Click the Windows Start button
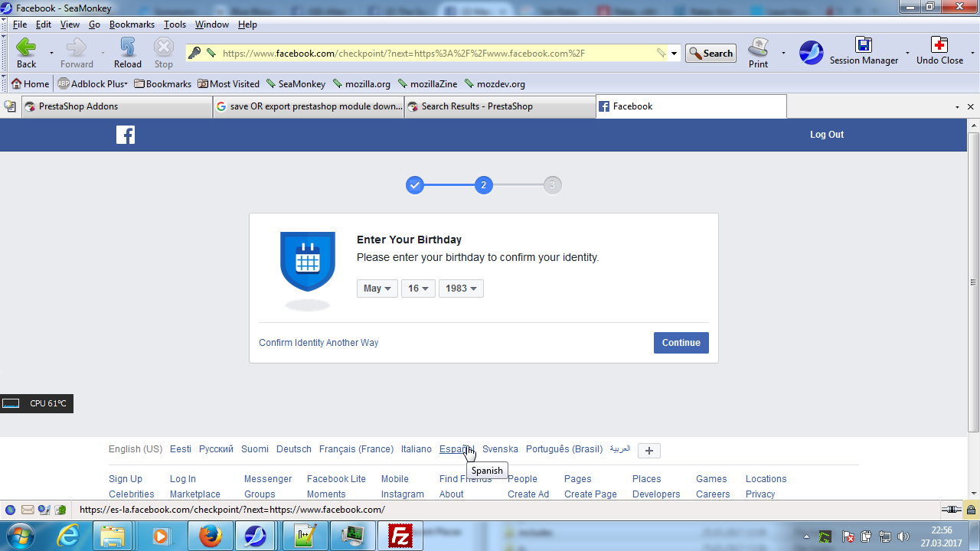This screenshot has height=551, width=980. click(x=19, y=536)
